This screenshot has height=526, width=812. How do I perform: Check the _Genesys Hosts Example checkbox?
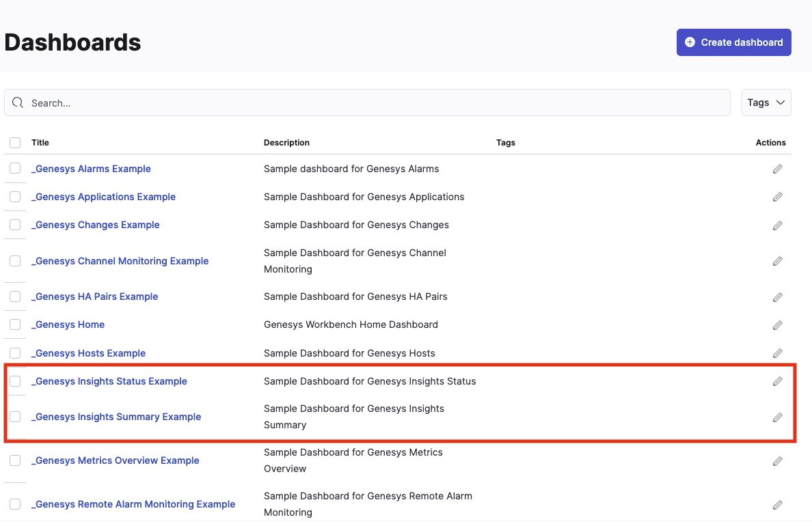point(15,353)
